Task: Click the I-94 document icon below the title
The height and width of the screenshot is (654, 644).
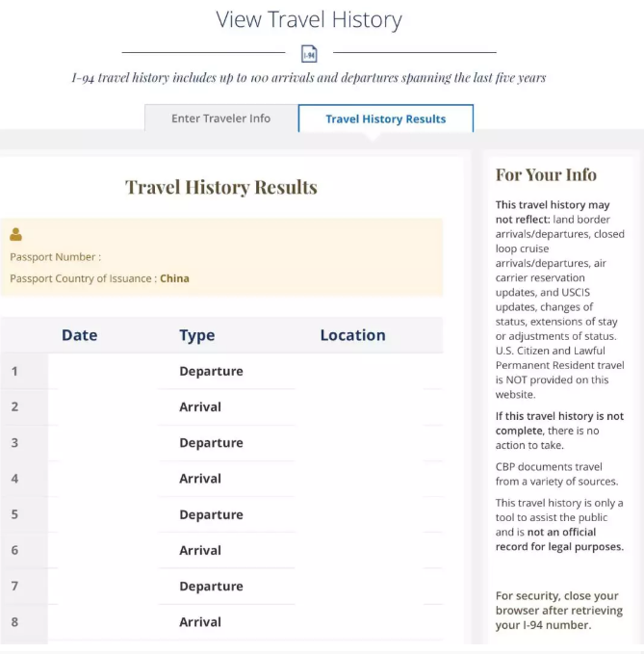Action: pos(309,54)
